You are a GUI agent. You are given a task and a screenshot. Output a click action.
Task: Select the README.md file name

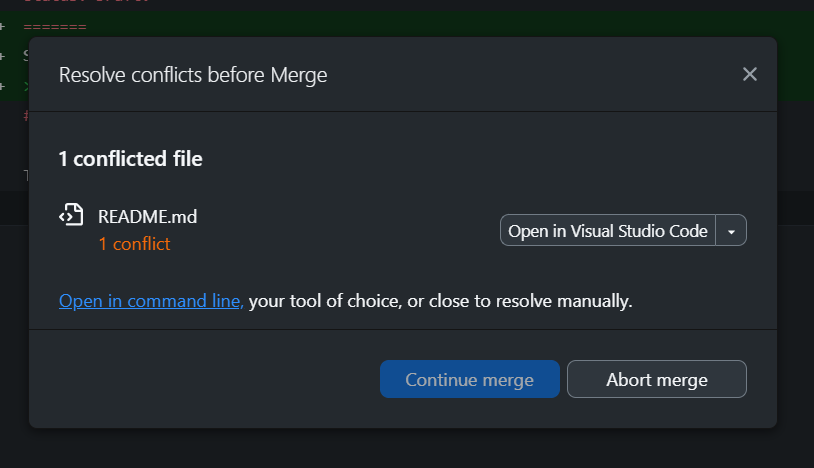click(147, 217)
